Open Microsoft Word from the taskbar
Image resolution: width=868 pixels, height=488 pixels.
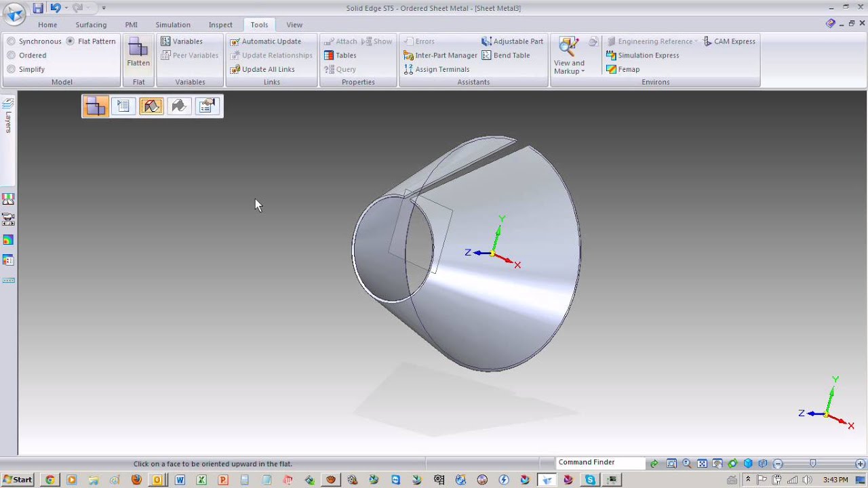[x=180, y=479]
